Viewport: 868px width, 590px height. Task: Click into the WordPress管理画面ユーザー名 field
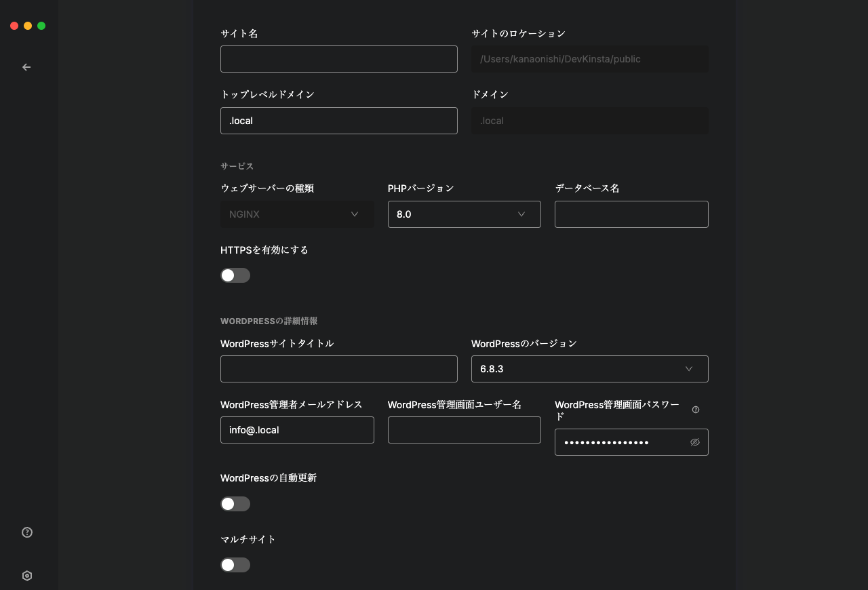[x=465, y=430]
